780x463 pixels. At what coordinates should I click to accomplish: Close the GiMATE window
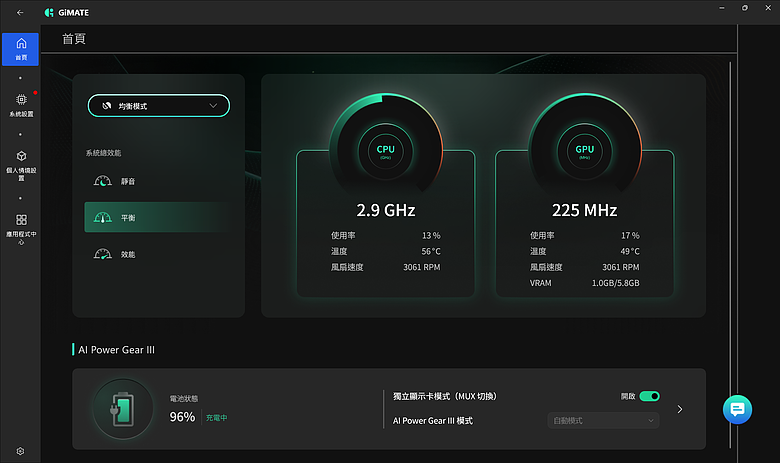(768, 8)
